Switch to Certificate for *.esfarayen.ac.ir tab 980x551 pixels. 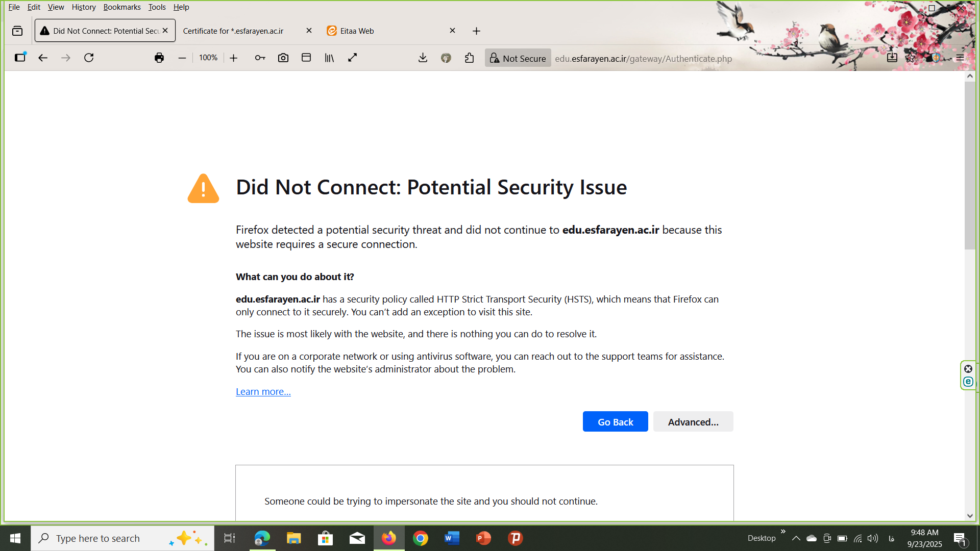[x=240, y=31]
